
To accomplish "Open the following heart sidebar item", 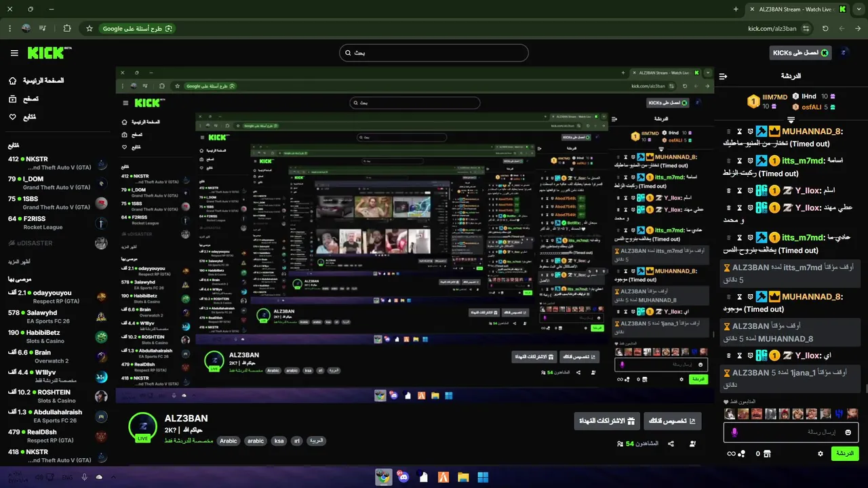I will tap(22, 117).
